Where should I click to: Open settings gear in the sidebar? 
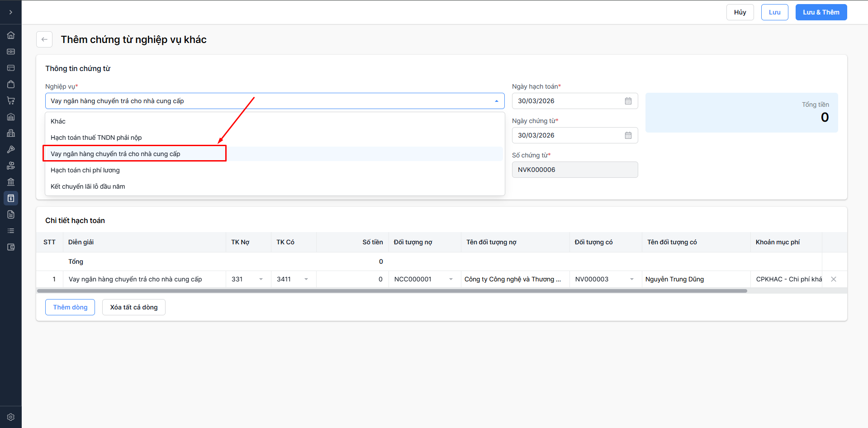11,417
